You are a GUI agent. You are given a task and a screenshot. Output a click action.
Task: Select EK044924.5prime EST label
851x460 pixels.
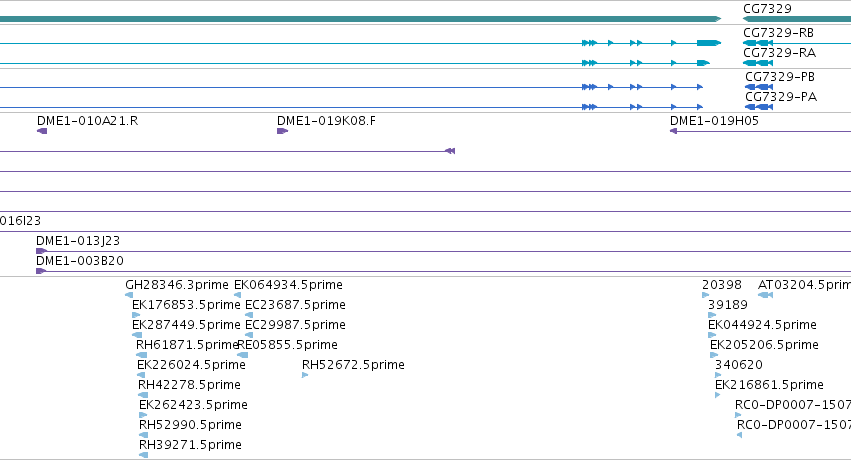(762, 324)
